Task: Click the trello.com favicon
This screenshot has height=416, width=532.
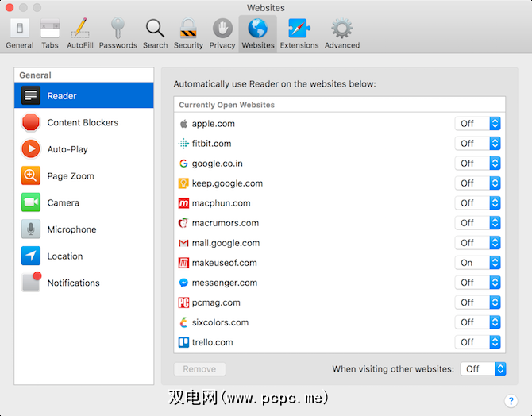Action: pos(183,342)
